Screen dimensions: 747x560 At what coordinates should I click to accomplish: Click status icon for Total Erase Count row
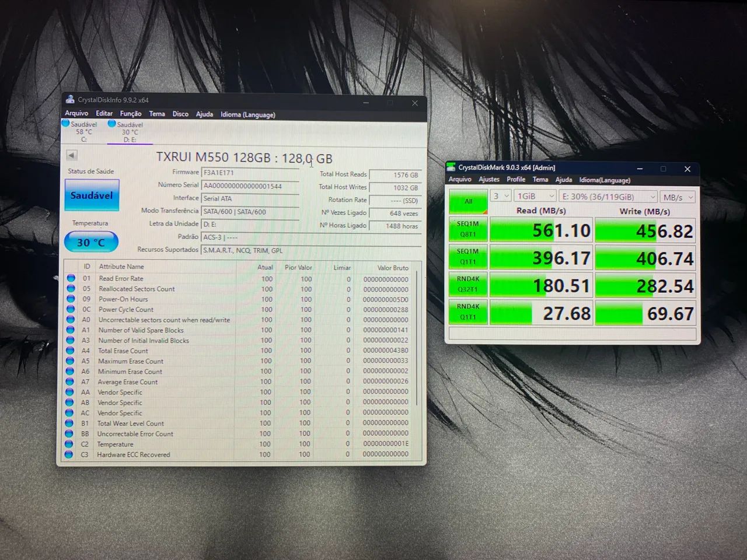point(70,351)
